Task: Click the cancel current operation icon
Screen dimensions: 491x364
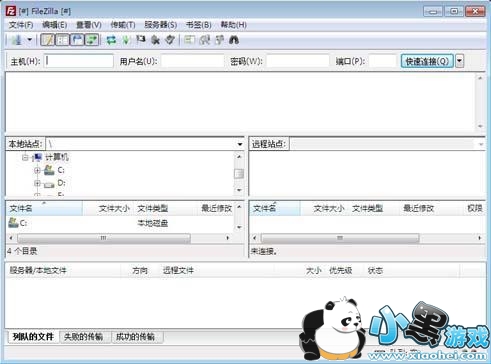Action: [141, 40]
